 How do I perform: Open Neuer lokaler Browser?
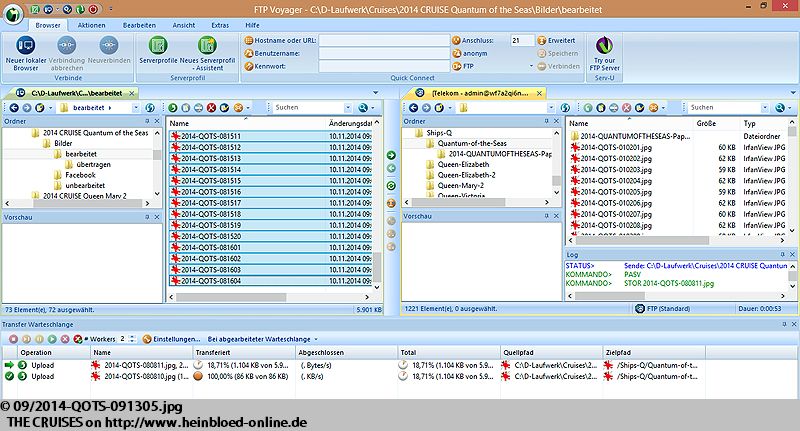(26, 53)
